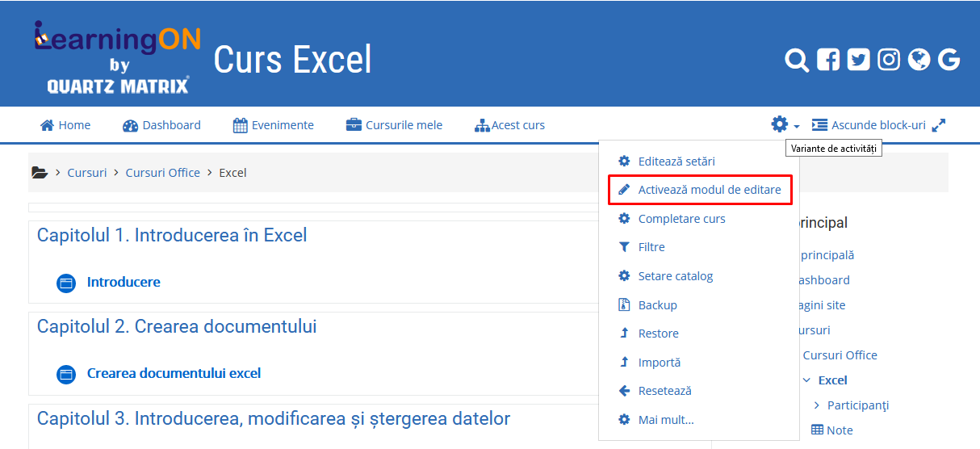Click the Google G icon

click(949, 61)
